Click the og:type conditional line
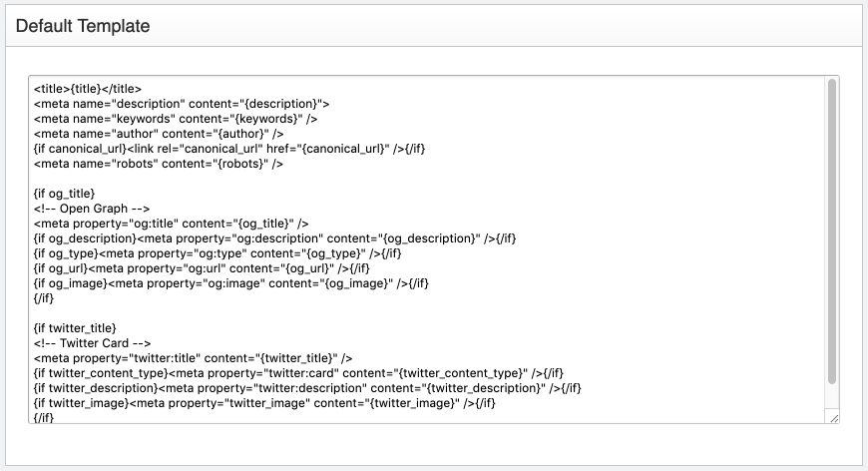Viewport: 868px width, 471px height. (x=217, y=252)
